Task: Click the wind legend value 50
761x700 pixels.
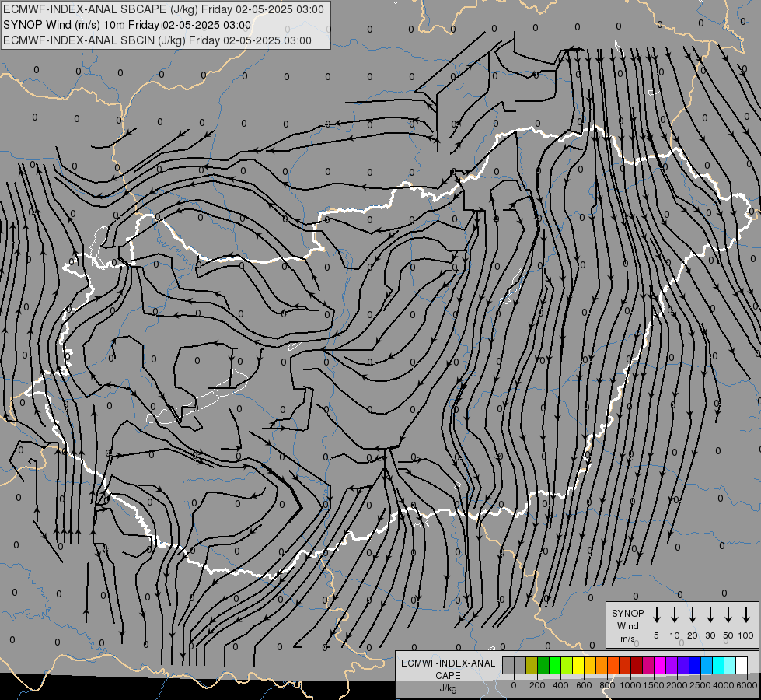Action: point(728,635)
